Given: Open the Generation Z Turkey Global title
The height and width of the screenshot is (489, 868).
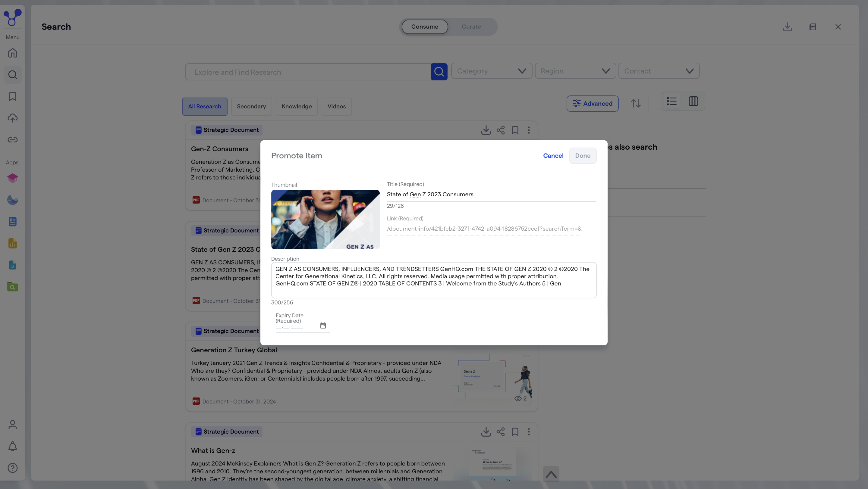Looking at the screenshot, I should tap(234, 350).
